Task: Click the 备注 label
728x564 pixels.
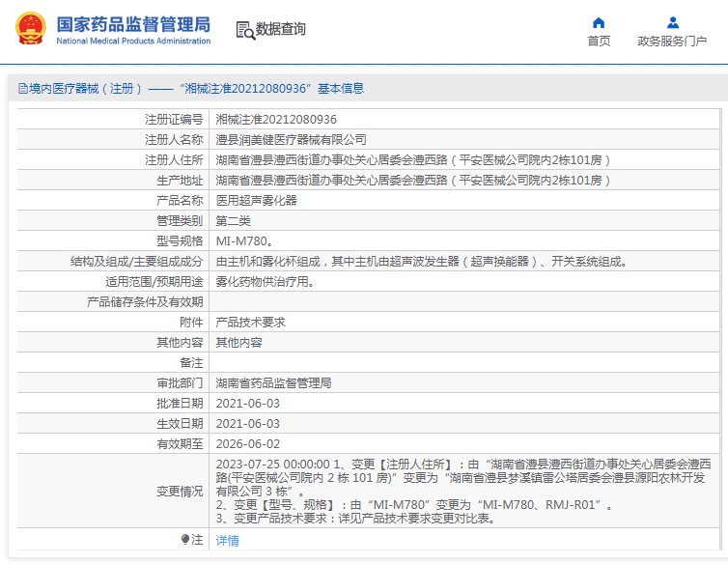Action: pyautogui.click(x=191, y=363)
